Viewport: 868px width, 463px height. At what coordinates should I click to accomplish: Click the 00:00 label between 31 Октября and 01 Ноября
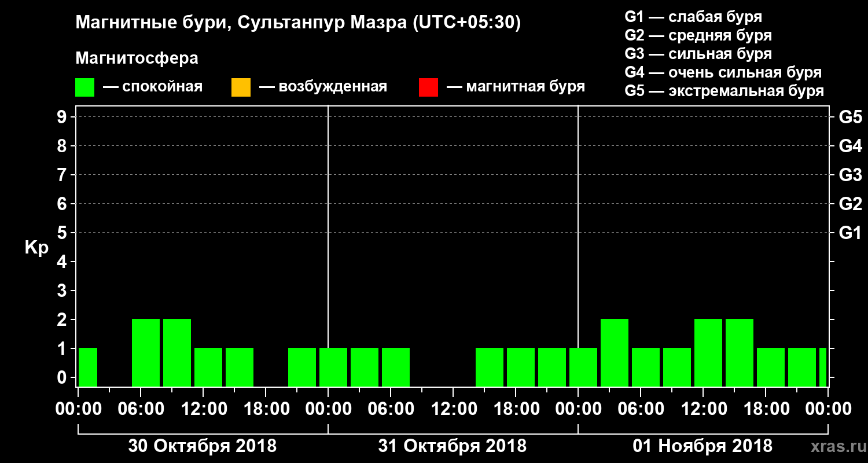[x=578, y=409]
